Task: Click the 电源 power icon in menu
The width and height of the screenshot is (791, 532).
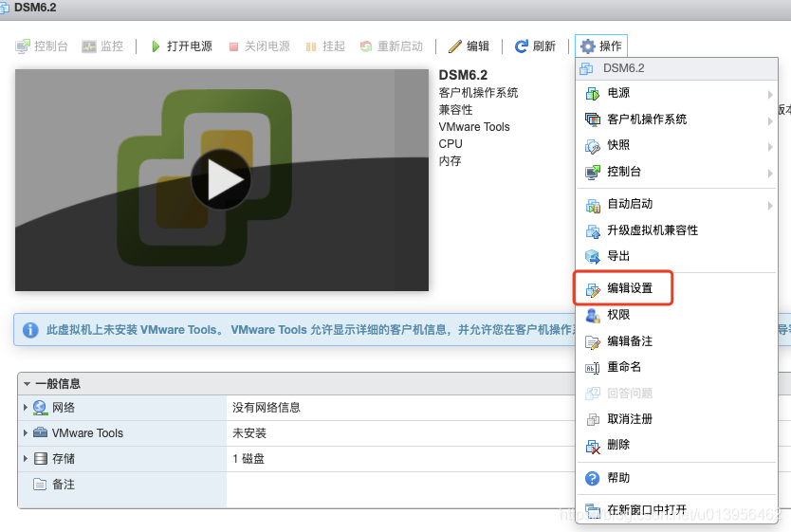Action: [593, 93]
